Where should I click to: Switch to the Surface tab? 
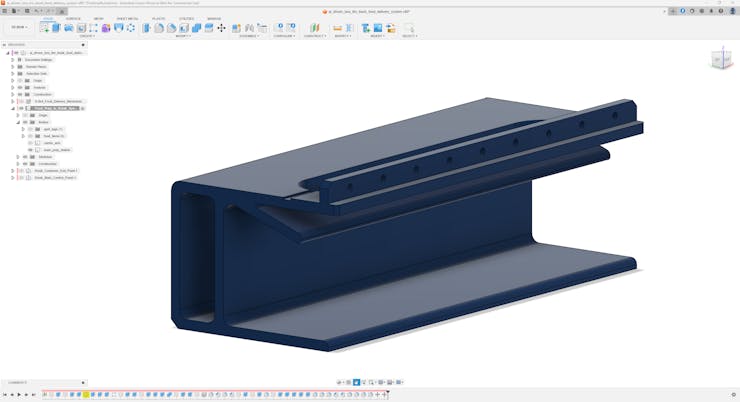click(73, 18)
